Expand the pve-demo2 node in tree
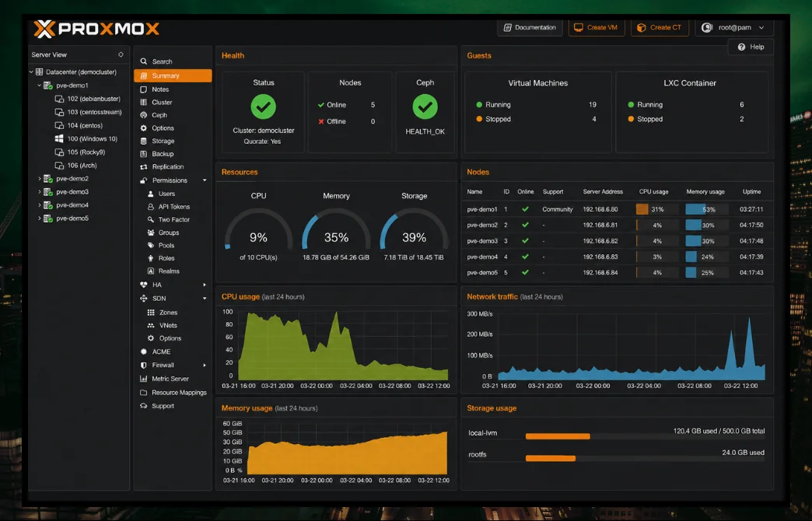This screenshot has height=521, width=812. [x=40, y=179]
